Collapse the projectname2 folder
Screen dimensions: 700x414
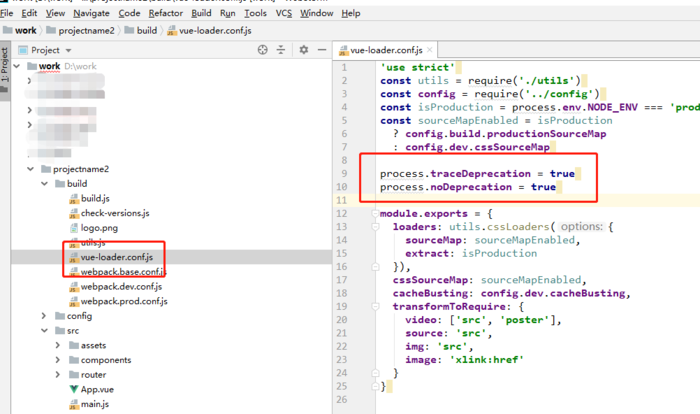[x=30, y=169]
